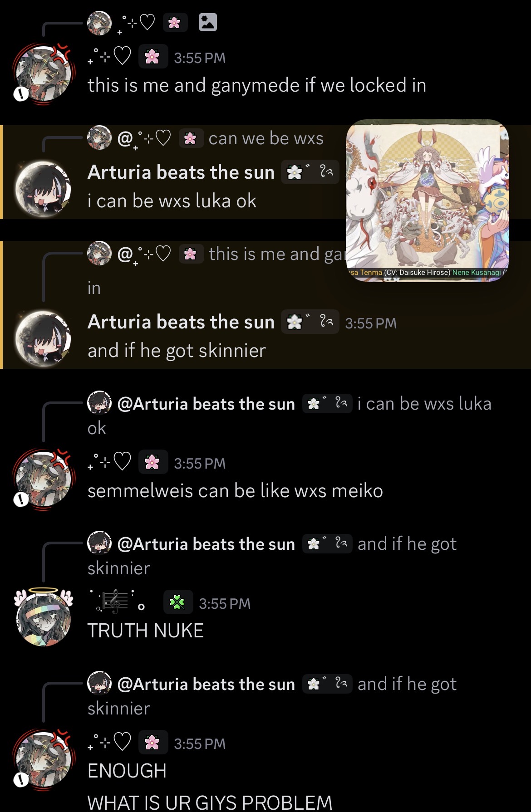Tap the reply preview above the ENOUGH message

tap(272, 695)
